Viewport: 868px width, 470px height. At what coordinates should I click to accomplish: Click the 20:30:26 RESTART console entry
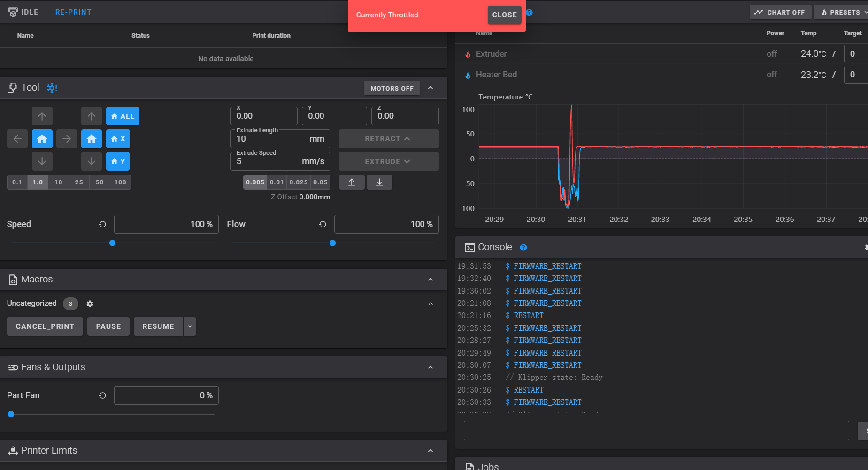tap(528, 390)
